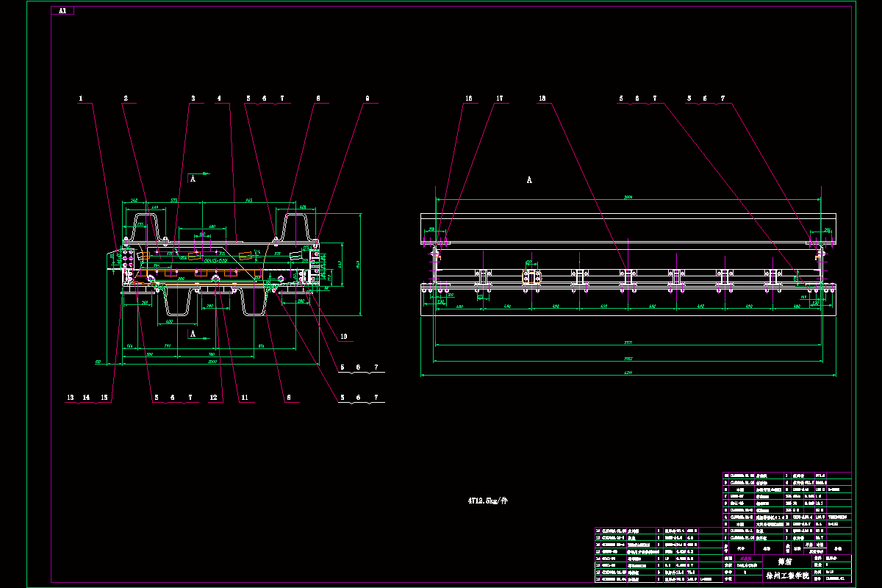The height and width of the screenshot is (588, 882).
Task: Select callout number 9 at top
Action: [367, 98]
